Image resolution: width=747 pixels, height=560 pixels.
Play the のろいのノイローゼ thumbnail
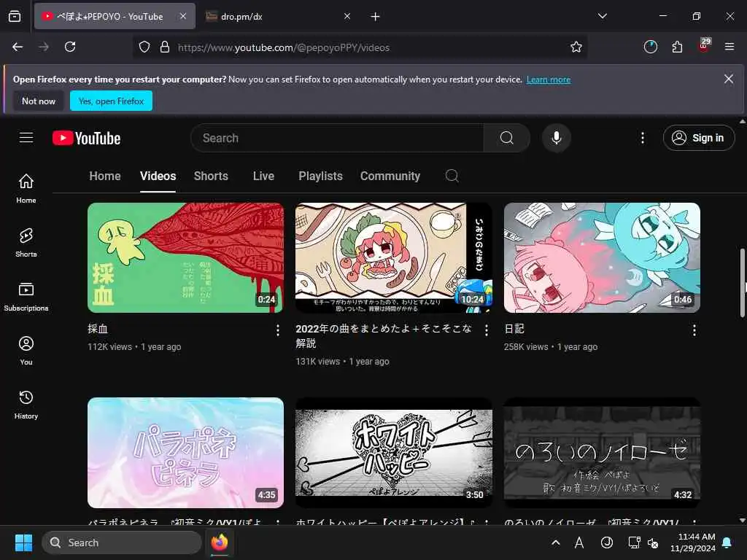(602, 453)
